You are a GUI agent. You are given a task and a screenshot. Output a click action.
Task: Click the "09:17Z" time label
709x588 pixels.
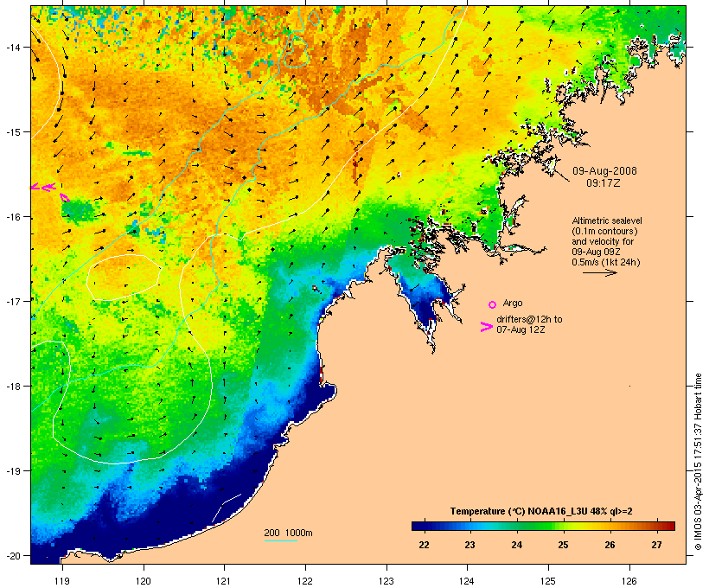604,183
